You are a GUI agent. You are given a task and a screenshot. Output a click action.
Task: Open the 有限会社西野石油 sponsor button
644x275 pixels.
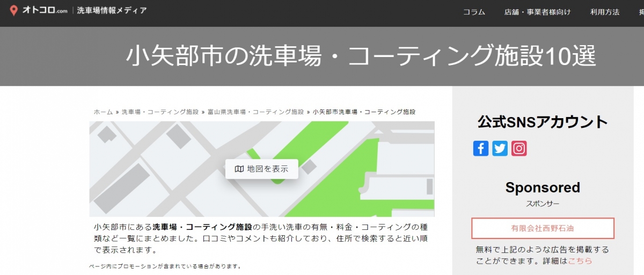[543, 228]
